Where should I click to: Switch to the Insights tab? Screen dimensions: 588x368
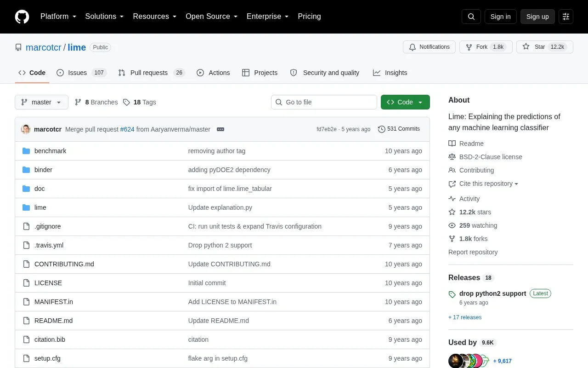390,73
